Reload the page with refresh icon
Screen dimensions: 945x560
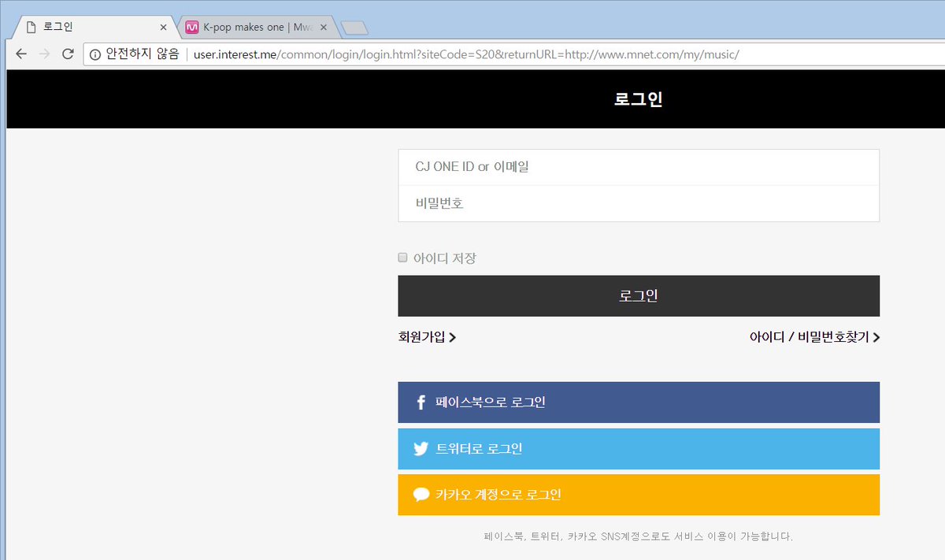(69, 54)
